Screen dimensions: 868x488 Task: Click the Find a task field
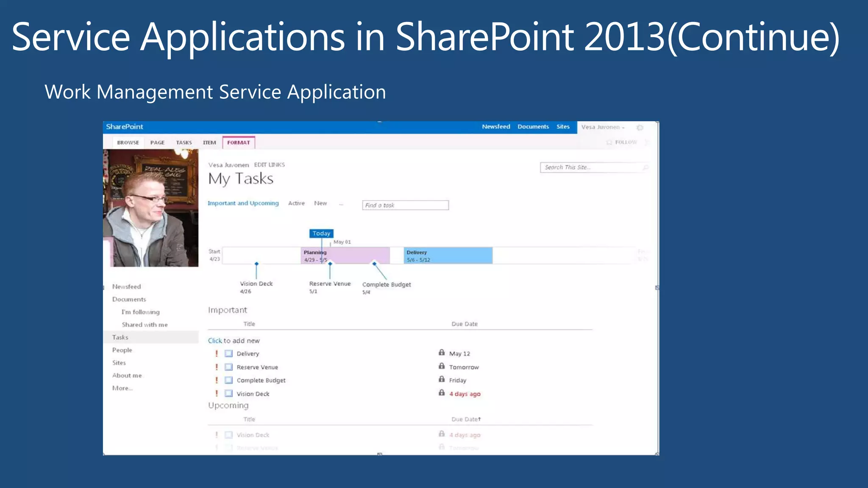click(405, 205)
